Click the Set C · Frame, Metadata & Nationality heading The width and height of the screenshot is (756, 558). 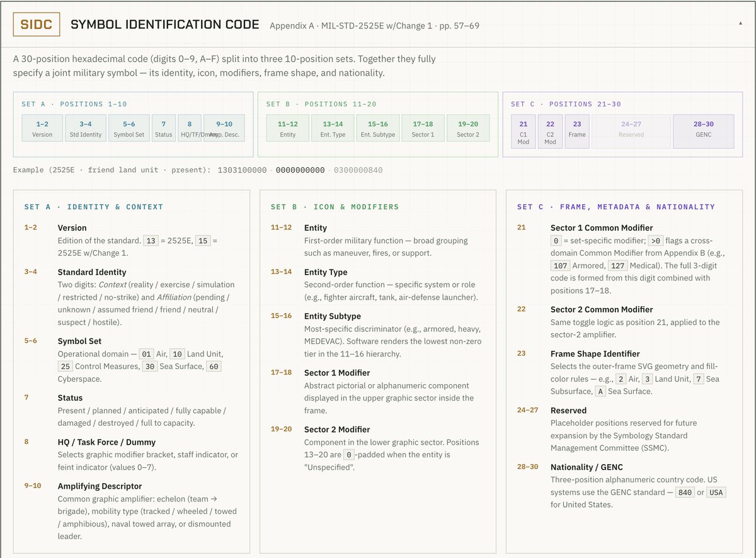616,207
